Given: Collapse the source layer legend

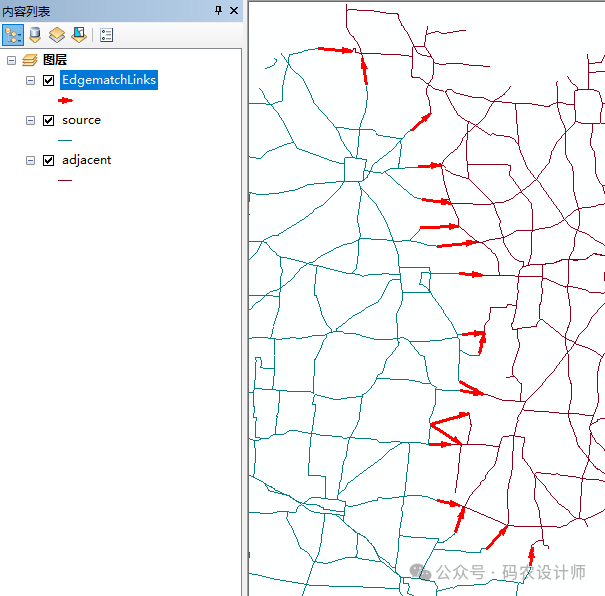Looking at the screenshot, I should tap(30, 120).
